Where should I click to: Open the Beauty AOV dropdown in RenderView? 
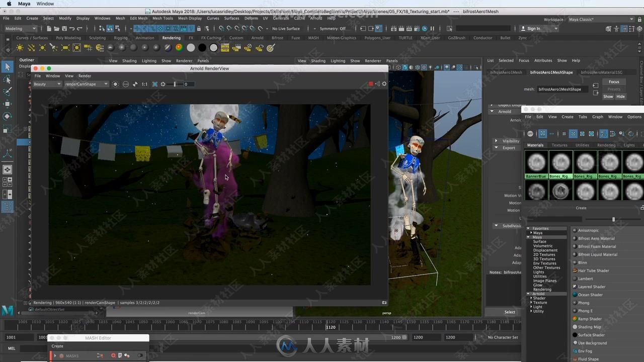coord(47,84)
